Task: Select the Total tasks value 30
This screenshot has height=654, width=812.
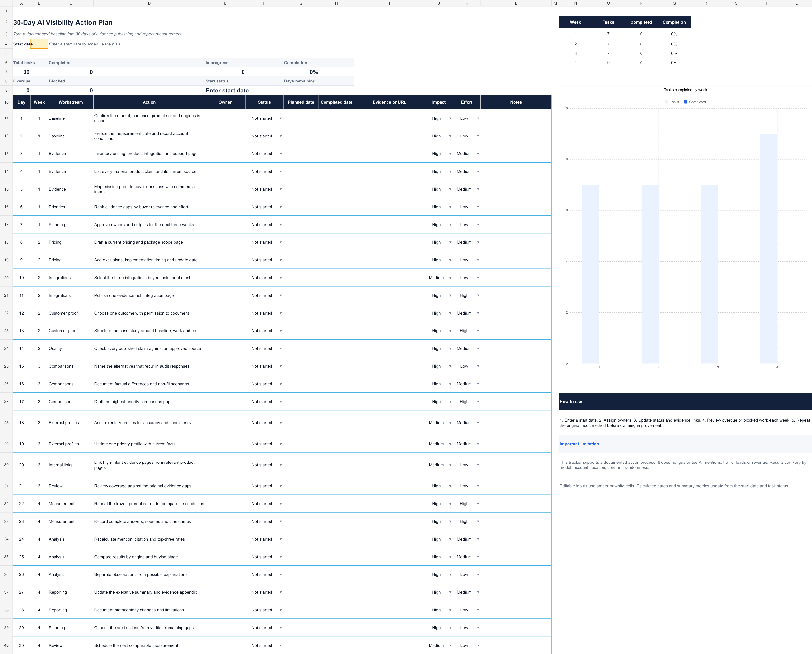Action: coord(26,72)
